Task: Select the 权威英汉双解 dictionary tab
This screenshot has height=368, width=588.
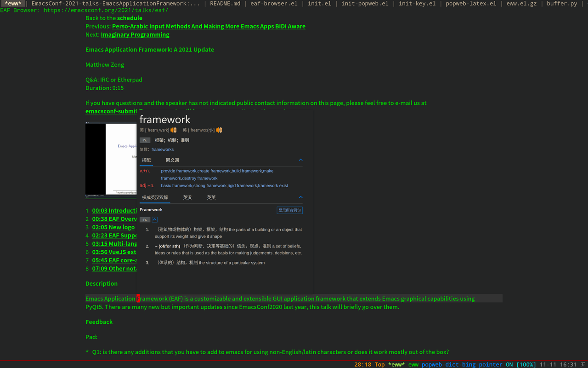Action: pos(155,197)
